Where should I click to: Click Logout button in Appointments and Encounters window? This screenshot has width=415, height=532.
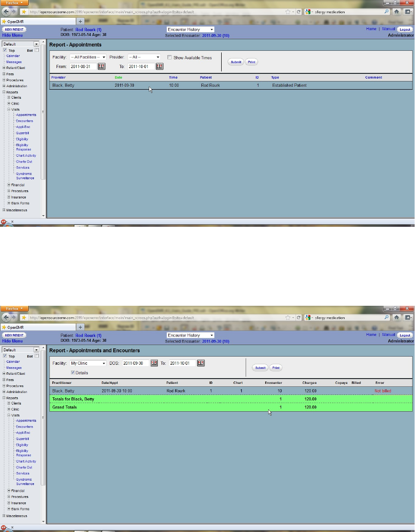[x=405, y=335]
